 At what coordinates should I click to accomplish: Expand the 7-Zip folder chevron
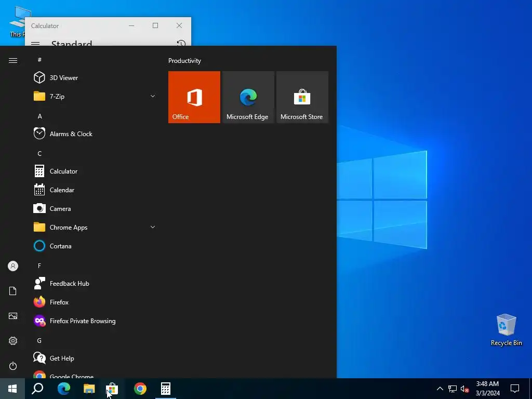pyautogui.click(x=153, y=96)
